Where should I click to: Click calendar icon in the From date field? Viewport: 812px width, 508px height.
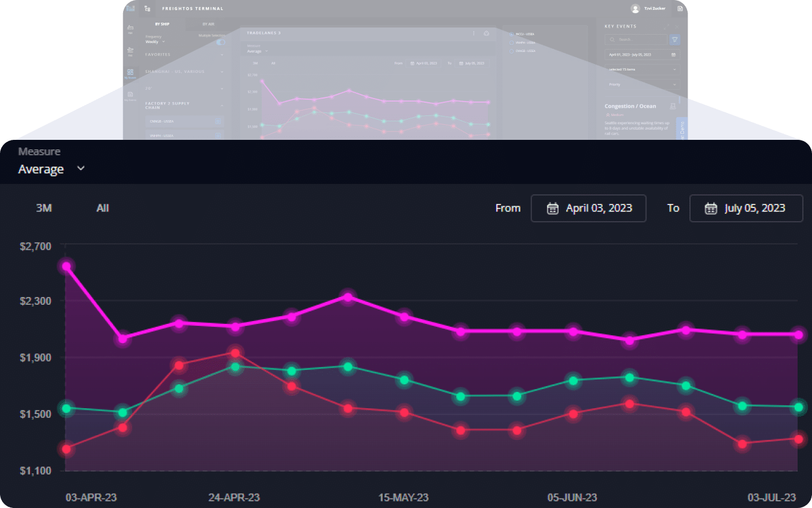(x=552, y=209)
